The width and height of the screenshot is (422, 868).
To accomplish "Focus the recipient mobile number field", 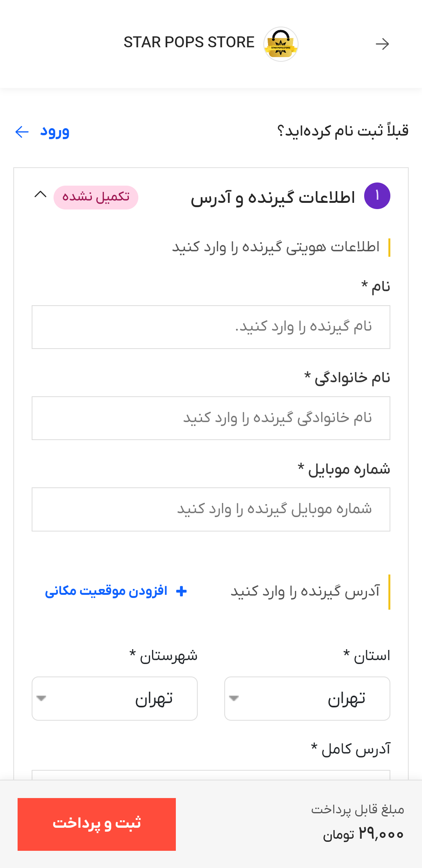I will [x=211, y=509].
